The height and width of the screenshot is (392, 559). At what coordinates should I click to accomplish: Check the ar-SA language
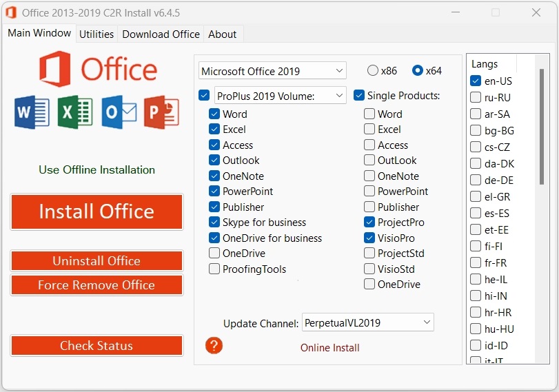tap(476, 114)
